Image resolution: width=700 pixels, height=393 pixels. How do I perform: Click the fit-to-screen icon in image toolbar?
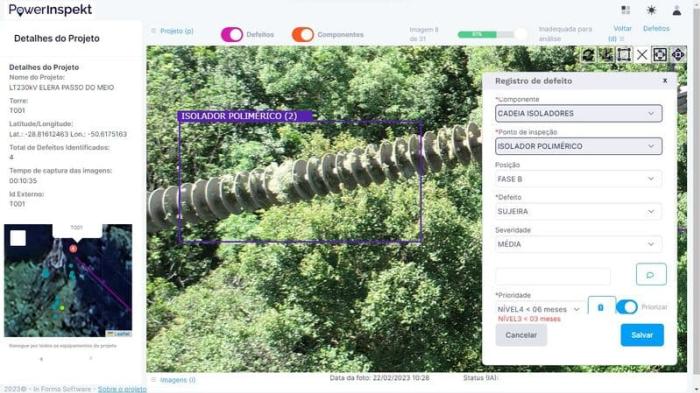click(660, 54)
